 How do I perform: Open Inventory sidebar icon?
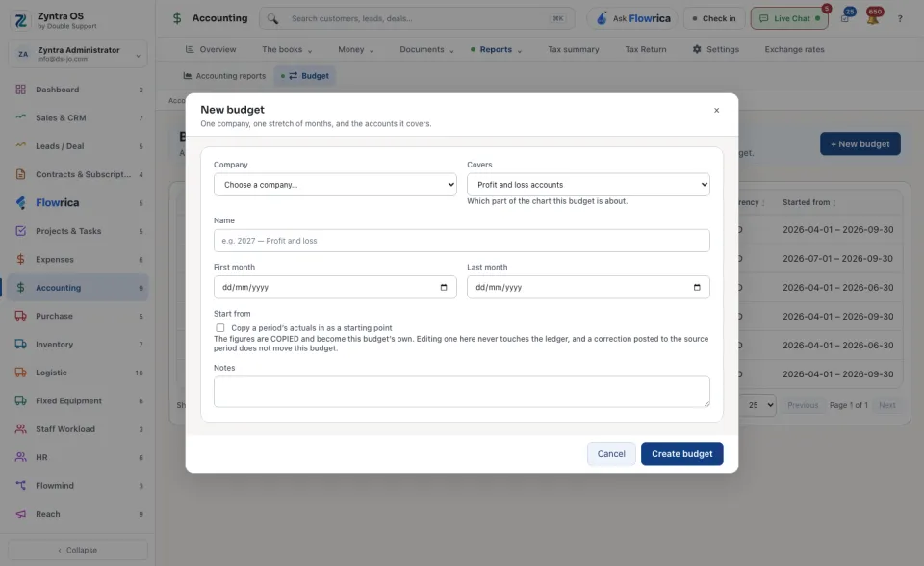tap(20, 344)
